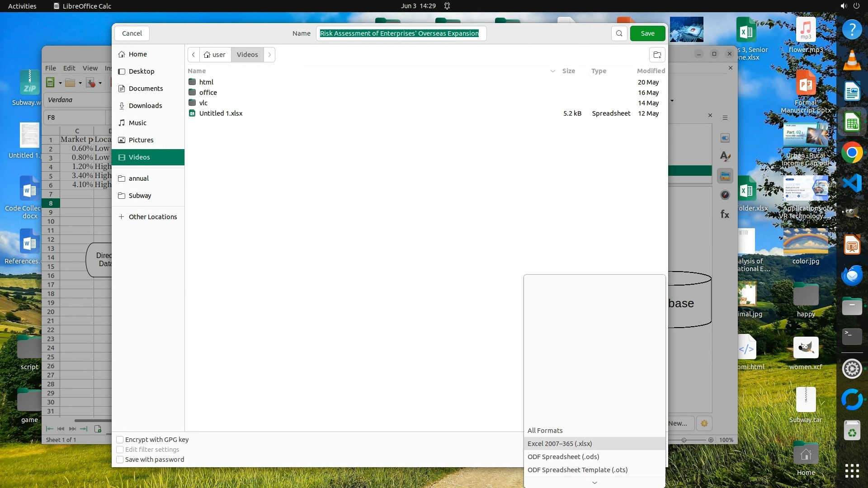This screenshot has width=868, height=488.
Task: Open the Untitled 1.xlsx spreadsheet file
Action: (x=221, y=113)
